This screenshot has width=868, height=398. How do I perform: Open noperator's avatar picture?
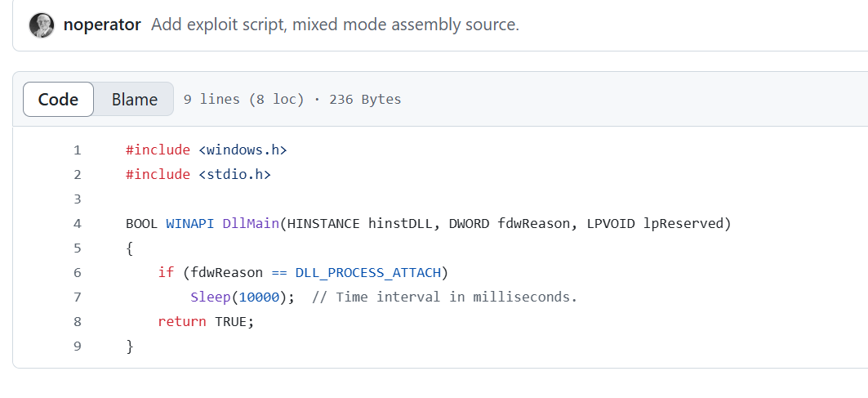42,25
